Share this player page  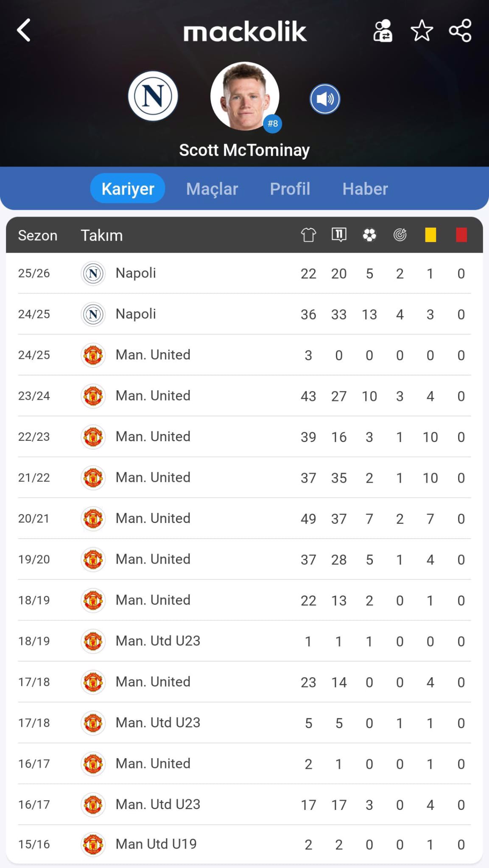[x=460, y=31]
